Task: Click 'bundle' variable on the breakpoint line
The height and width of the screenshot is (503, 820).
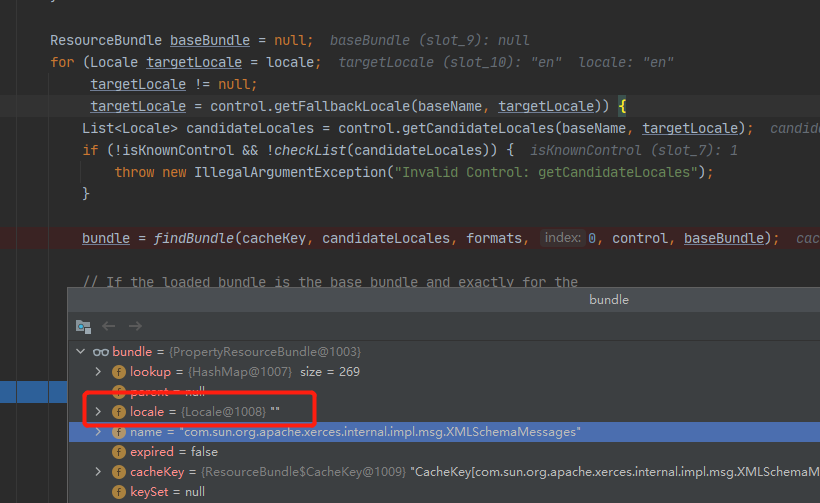Action: click(x=106, y=238)
